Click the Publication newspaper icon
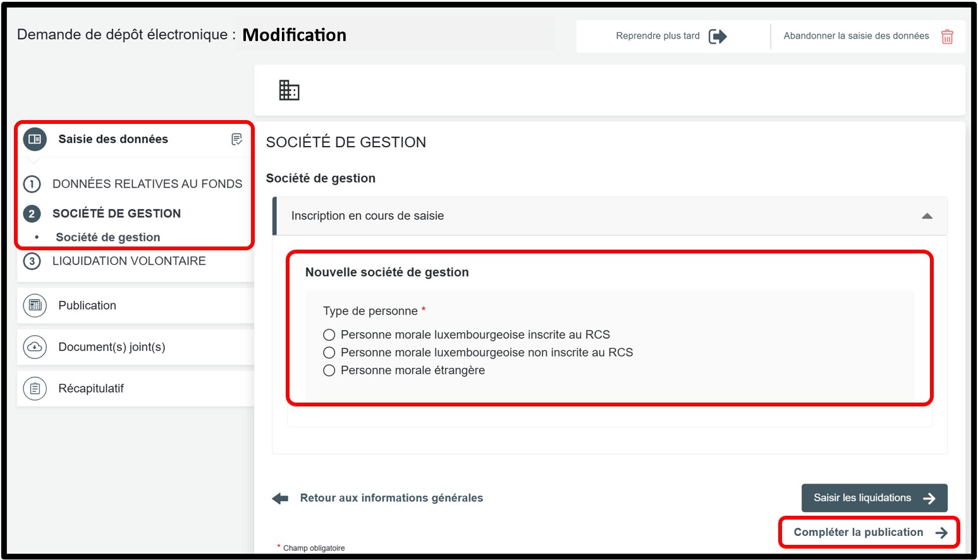 click(x=35, y=306)
